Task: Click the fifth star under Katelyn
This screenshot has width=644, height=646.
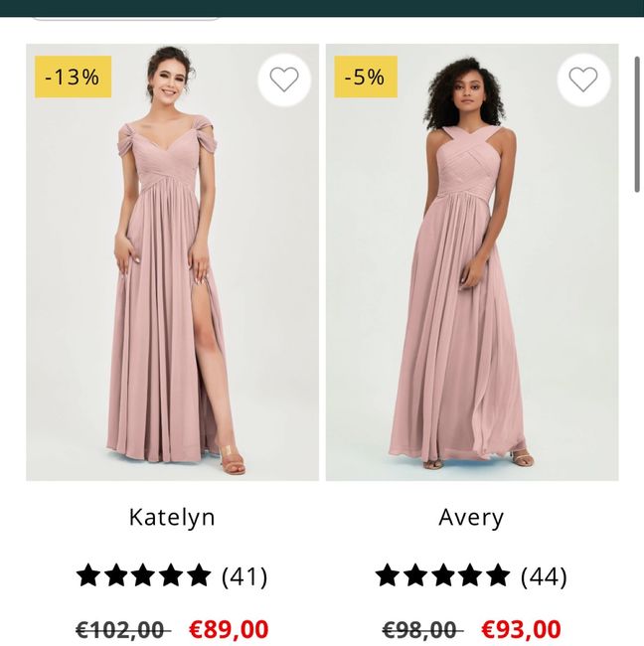Action: (x=200, y=575)
